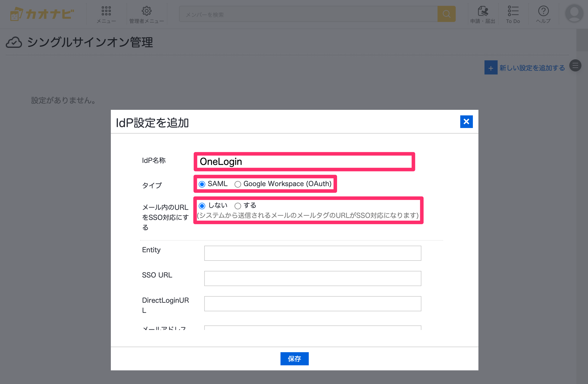Open the round hamburger menu icon
This screenshot has width=588, height=384.
tap(575, 66)
